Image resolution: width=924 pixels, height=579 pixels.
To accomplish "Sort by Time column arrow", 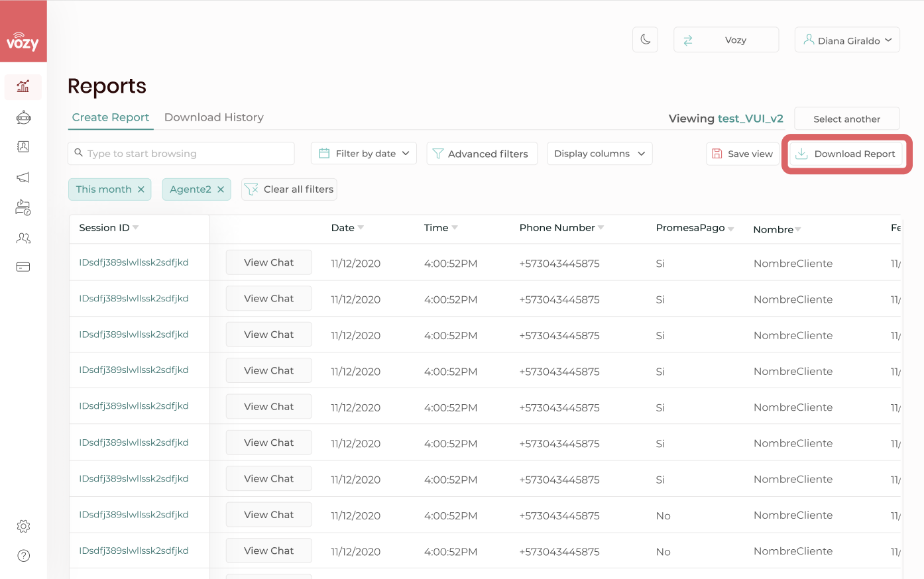I will (x=455, y=227).
